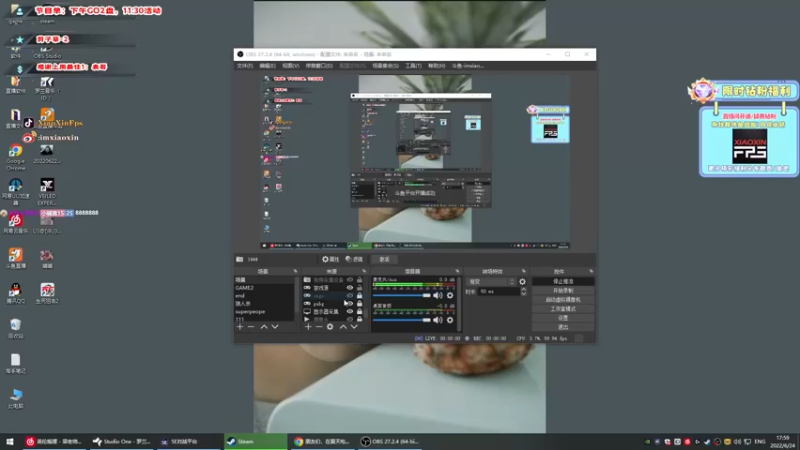The height and width of the screenshot is (450, 800).
Task: Switch to Studio One taskbar button
Action: [121, 441]
